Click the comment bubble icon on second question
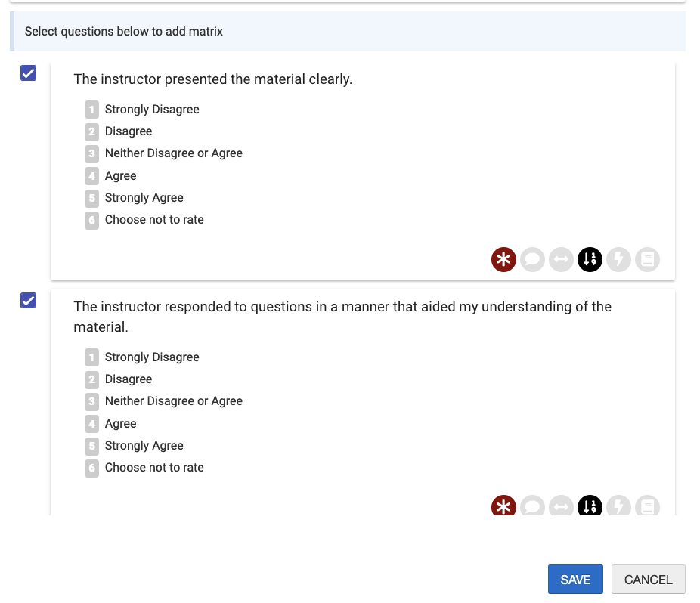Screen dimensions: 700x603 click(x=532, y=506)
